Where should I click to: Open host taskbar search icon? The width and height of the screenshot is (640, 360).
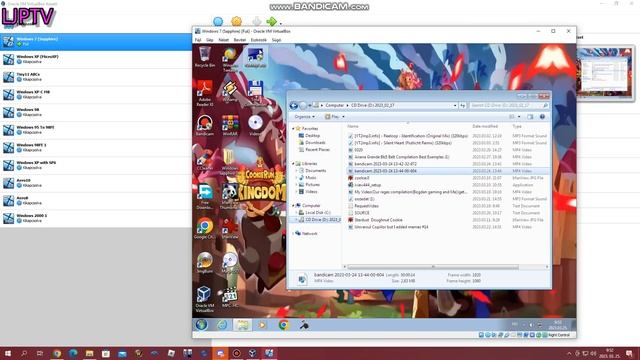click(x=24, y=353)
